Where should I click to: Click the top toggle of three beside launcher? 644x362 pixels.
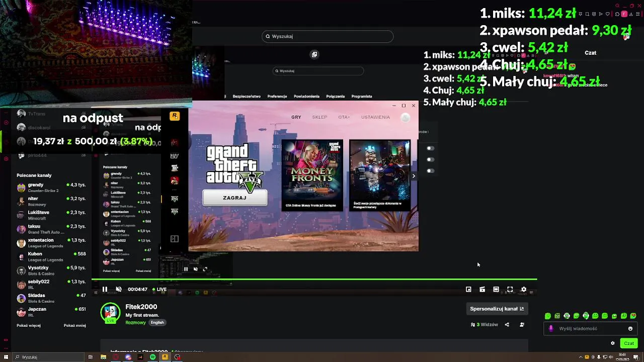[x=430, y=148]
